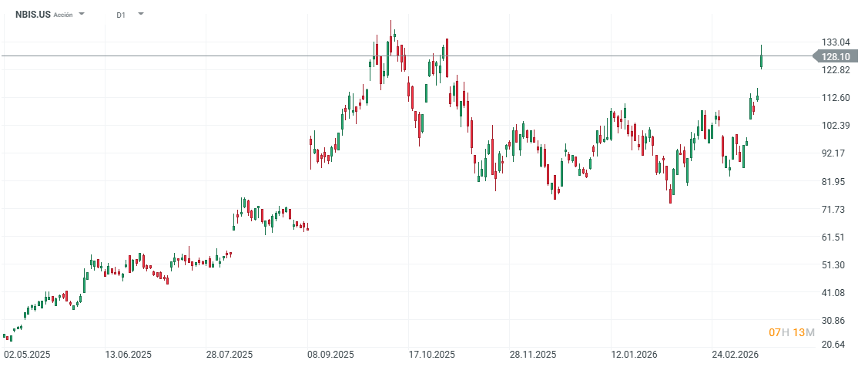
Task: Click the 20.64 price axis label
Action: click(x=836, y=344)
